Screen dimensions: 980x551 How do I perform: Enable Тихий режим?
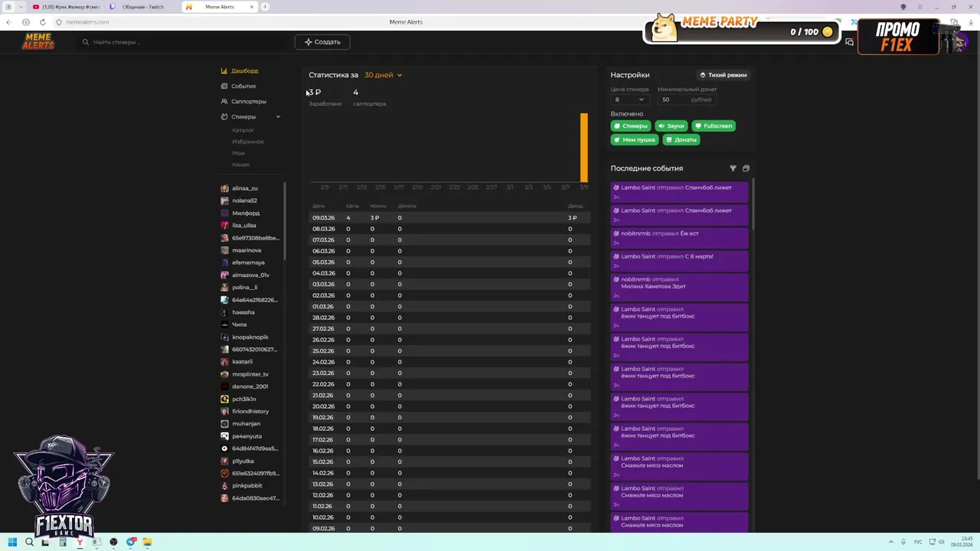[724, 75]
